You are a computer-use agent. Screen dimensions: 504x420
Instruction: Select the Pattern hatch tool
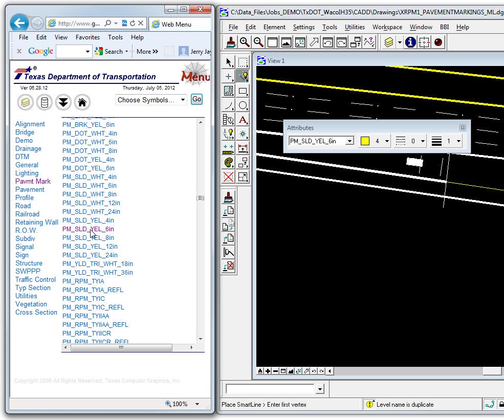click(x=229, y=91)
